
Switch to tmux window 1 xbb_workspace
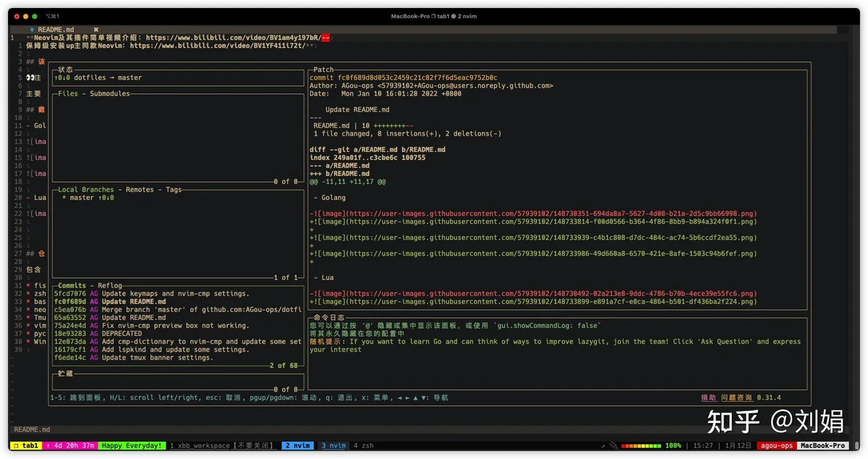[223, 446]
